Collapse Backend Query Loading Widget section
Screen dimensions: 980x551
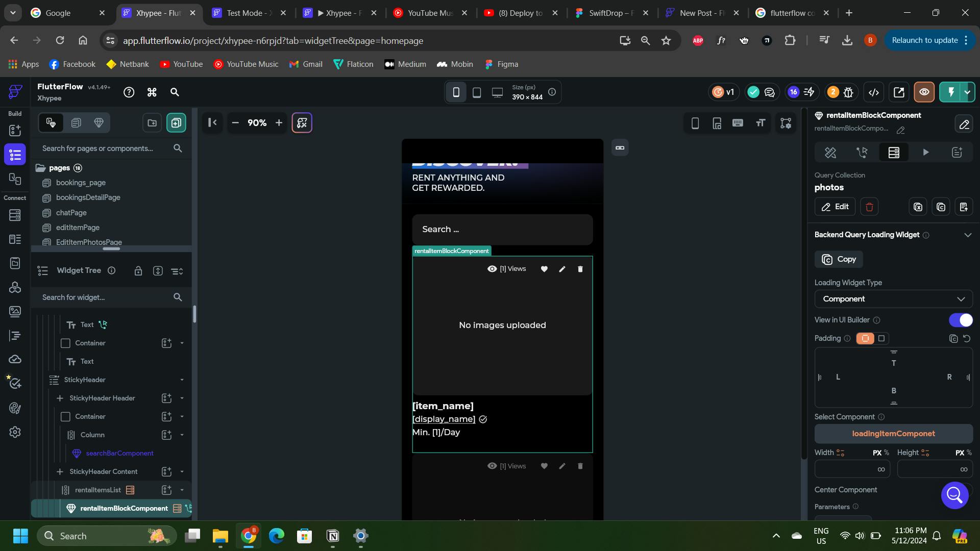pyautogui.click(x=967, y=235)
